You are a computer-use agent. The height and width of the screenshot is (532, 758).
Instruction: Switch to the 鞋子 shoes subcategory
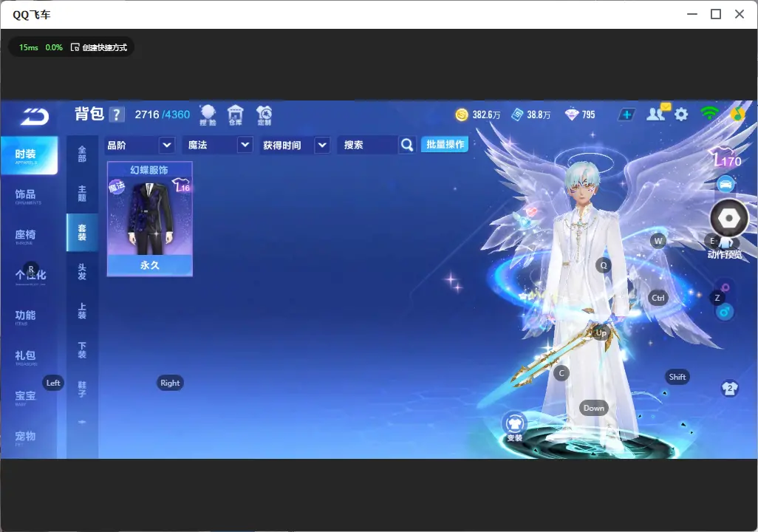click(82, 389)
